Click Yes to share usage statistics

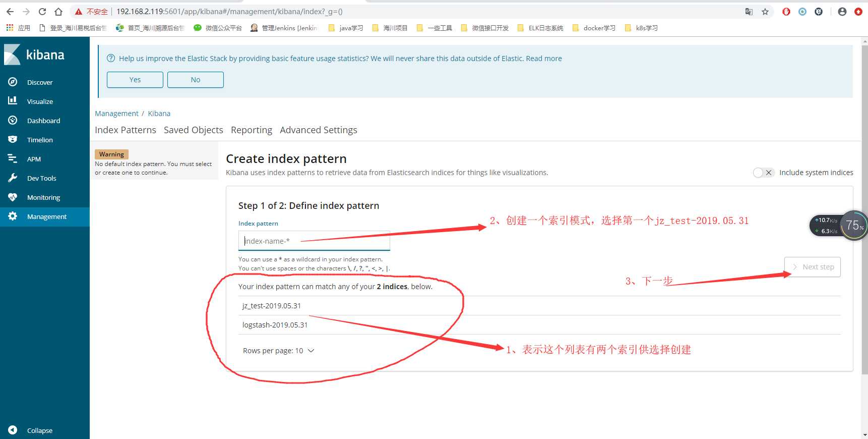(x=135, y=80)
